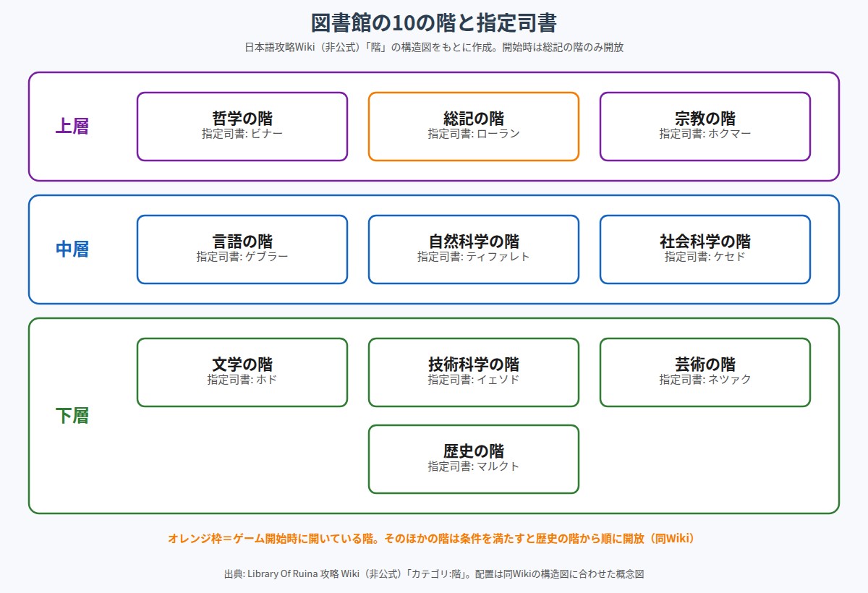This screenshot has width=868, height=593.
Task: Click the 自然科学の階 box
Action: coord(474,249)
